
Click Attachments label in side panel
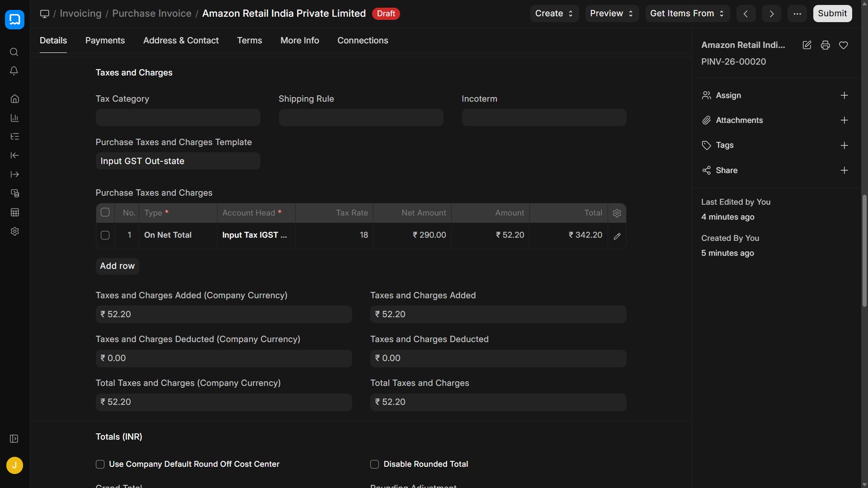click(739, 120)
